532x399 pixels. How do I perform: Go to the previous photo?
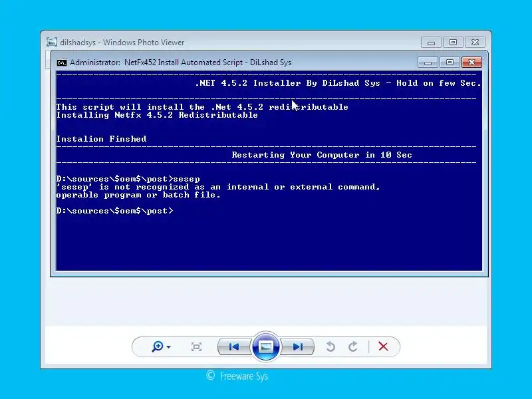tap(235, 346)
